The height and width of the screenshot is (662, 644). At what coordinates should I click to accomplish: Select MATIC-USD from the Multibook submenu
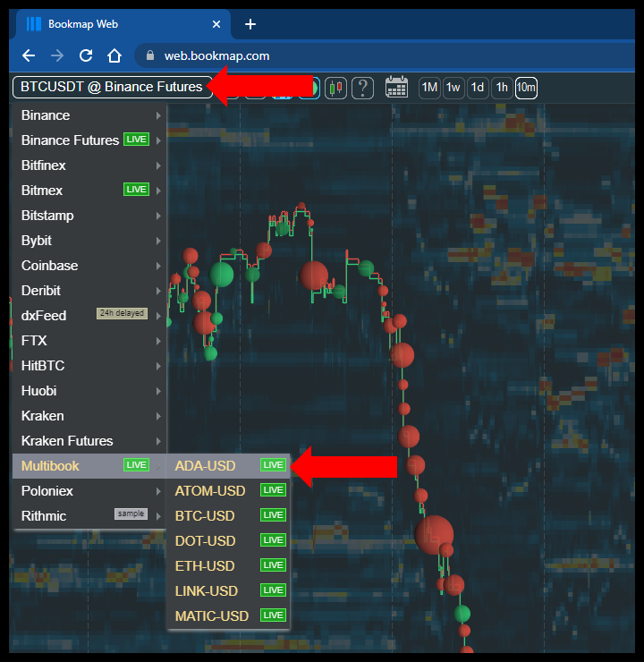pos(228,616)
